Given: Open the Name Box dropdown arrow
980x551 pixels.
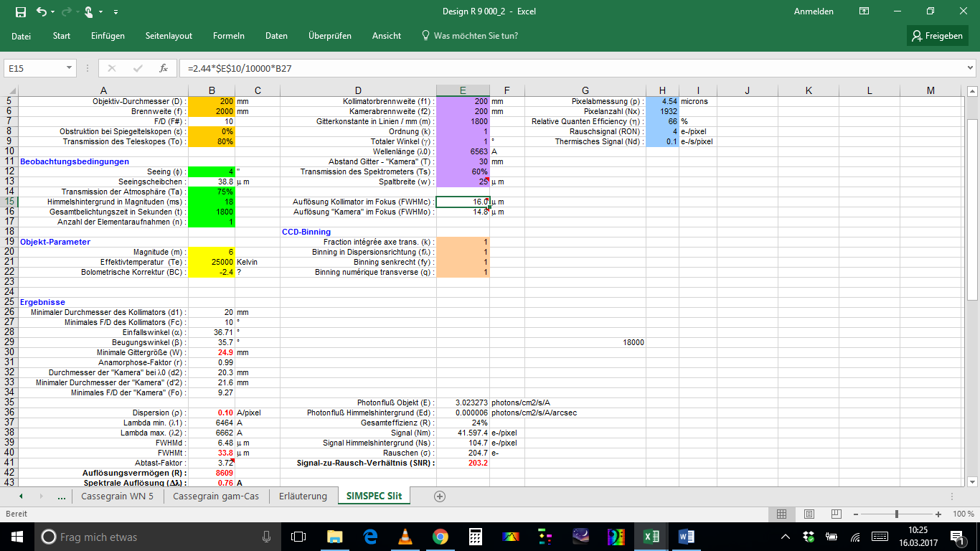Looking at the screenshot, I should 68,67.
